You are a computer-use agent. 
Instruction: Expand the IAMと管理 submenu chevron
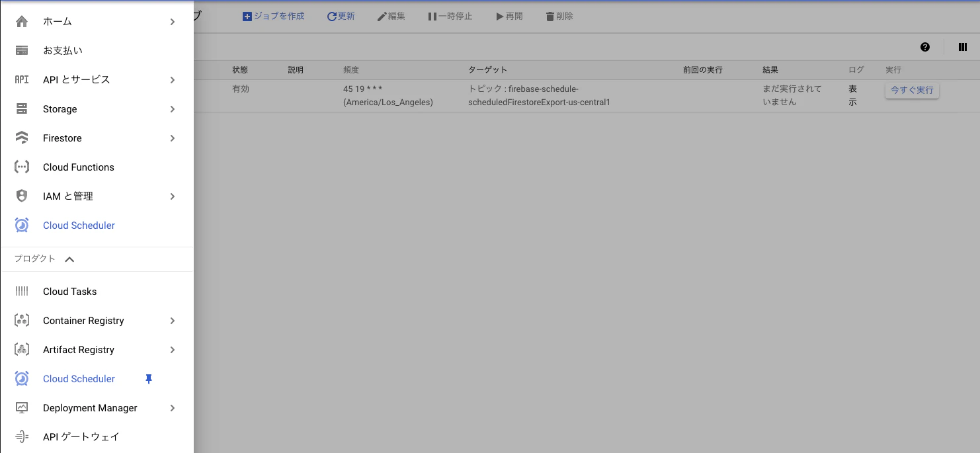(173, 196)
